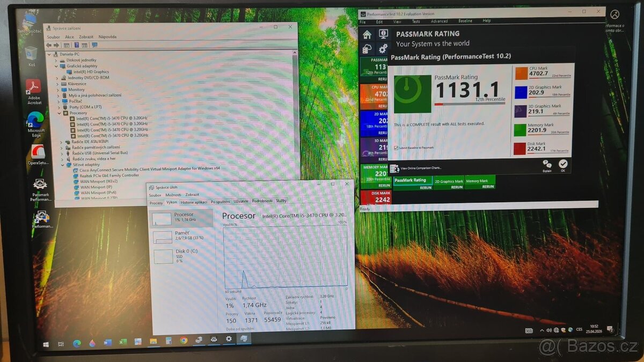Viewport: 644px width, 362px height.
Task: Toggle Submit Baseline to PassMark checkbox
Action: click(x=396, y=147)
